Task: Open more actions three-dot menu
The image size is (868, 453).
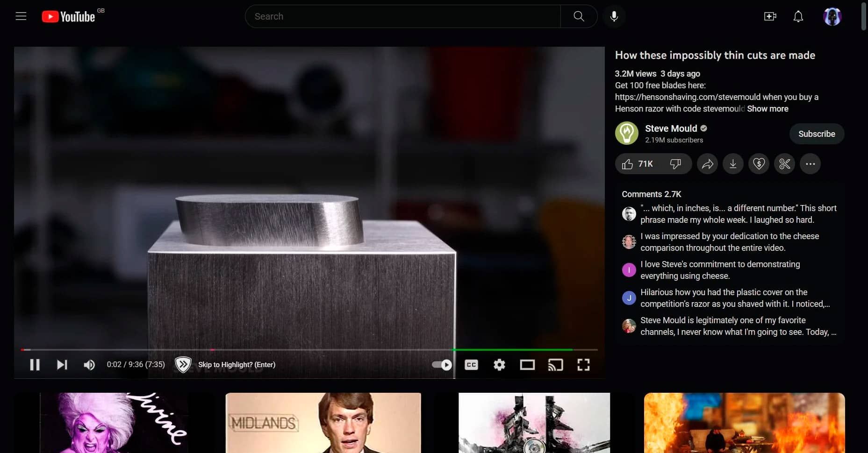Action: (x=810, y=164)
